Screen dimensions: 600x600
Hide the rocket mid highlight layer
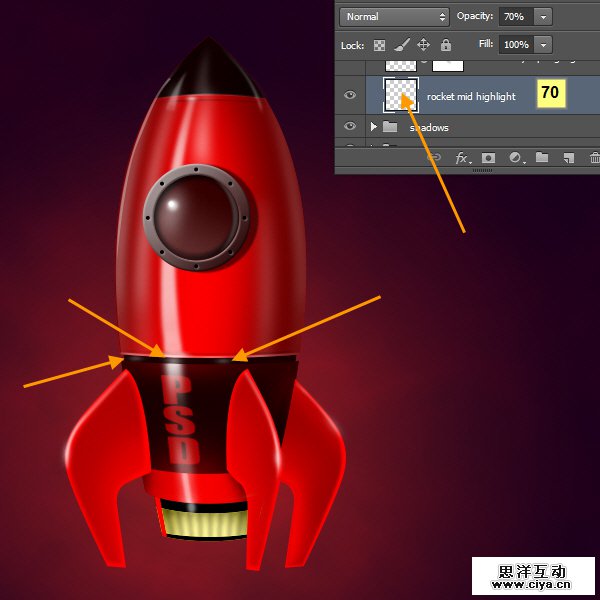point(350,96)
